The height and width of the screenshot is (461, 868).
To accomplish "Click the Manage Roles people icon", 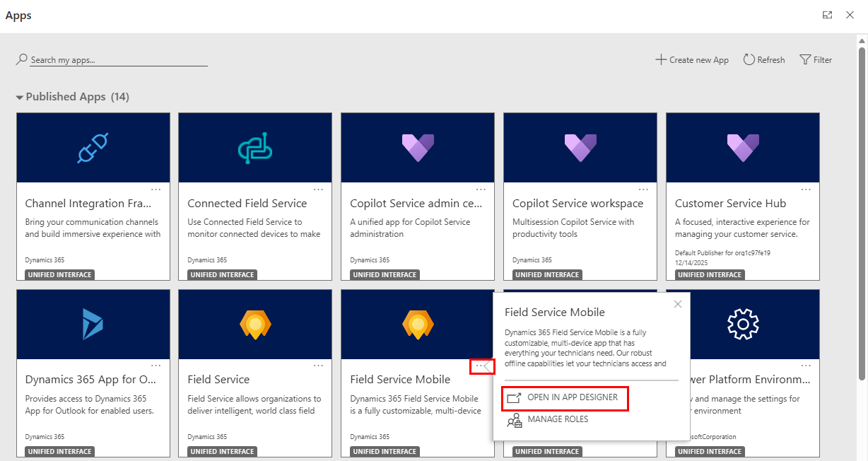I will pos(514,420).
